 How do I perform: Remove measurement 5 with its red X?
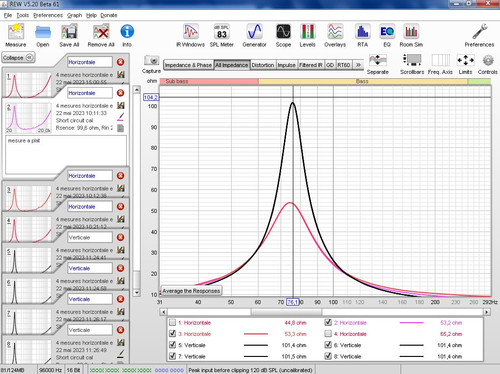click(x=120, y=237)
